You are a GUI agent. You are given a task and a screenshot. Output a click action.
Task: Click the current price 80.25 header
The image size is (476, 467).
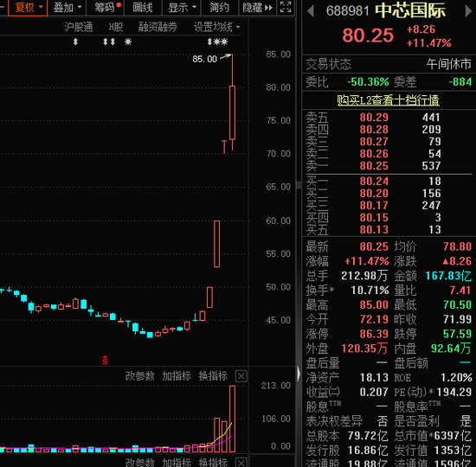pyautogui.click(x=368, y=35)
